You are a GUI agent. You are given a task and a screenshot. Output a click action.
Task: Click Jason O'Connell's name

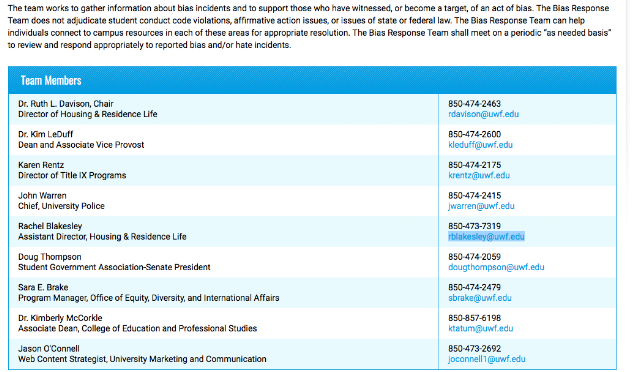pos(49,349)
